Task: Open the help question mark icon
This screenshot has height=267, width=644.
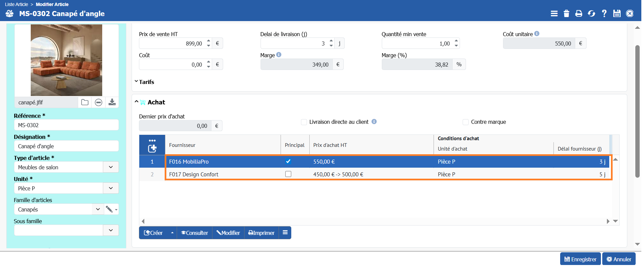Action: (604, 13)
